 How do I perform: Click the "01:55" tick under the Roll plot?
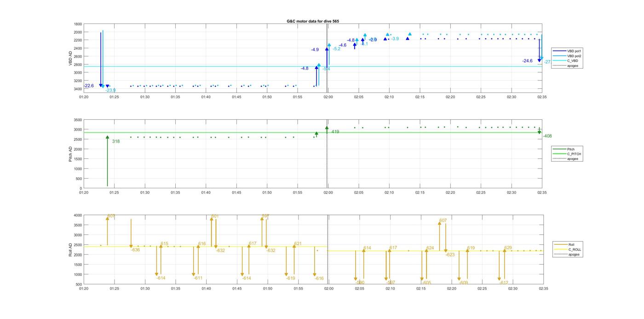[x=298, y=289]
